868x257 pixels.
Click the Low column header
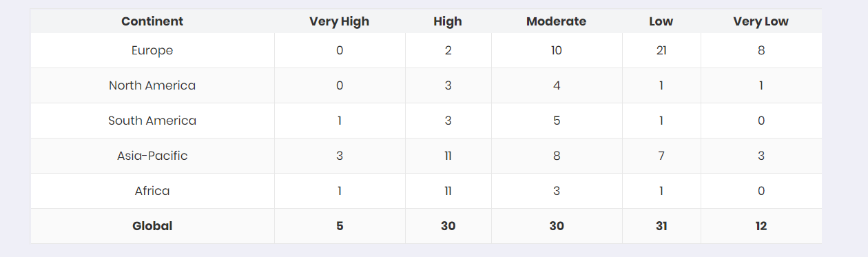coord(661,21)
